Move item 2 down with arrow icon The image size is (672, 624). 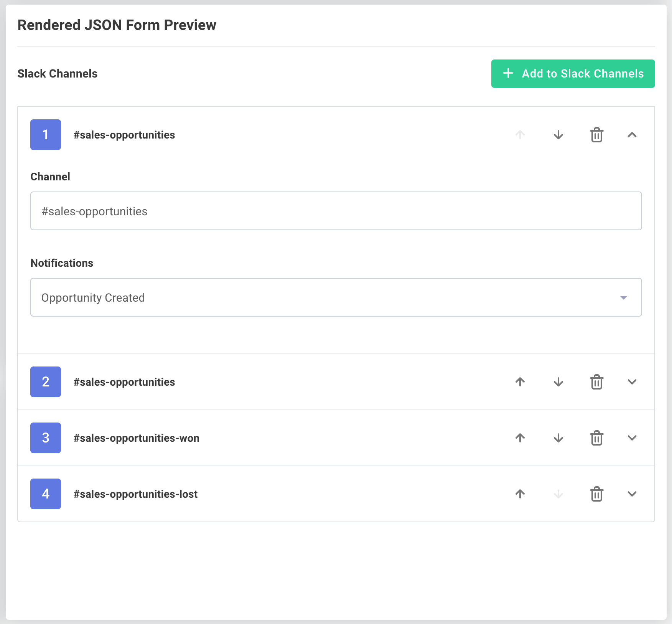(x=558, y=382)
